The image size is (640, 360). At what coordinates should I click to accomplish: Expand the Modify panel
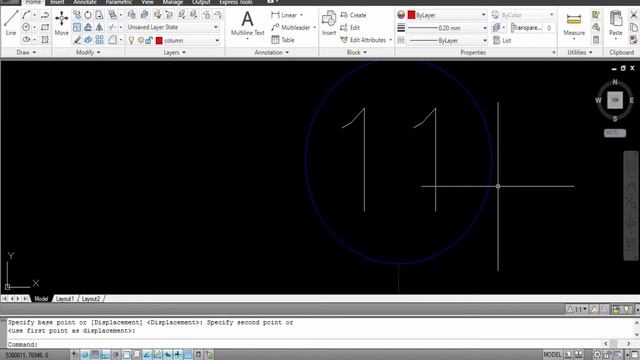88,52
